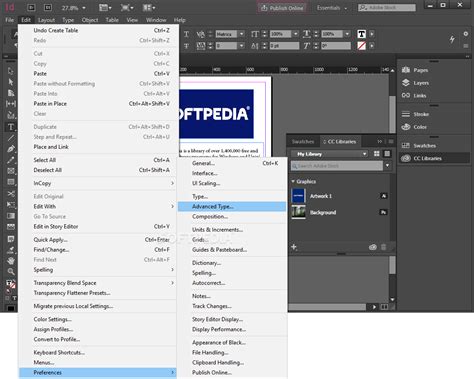Choose Units & Increments preferences

(232, 230)
